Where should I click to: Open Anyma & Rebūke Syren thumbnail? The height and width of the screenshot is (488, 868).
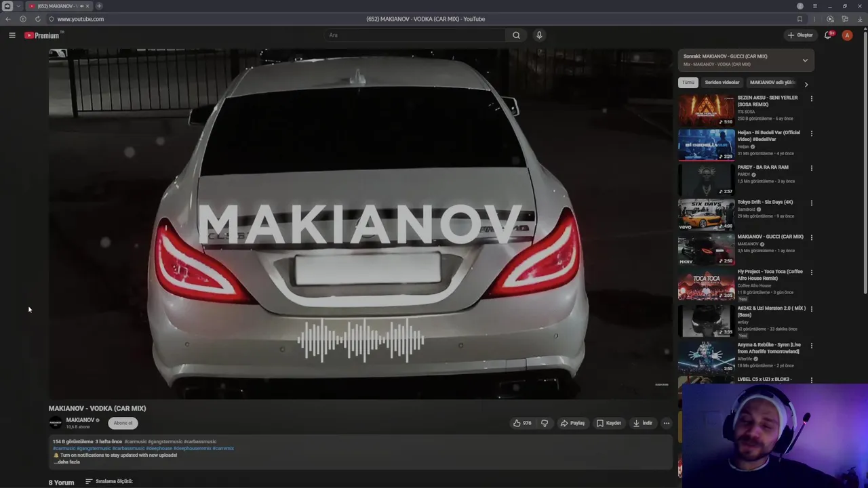[707, 357]
